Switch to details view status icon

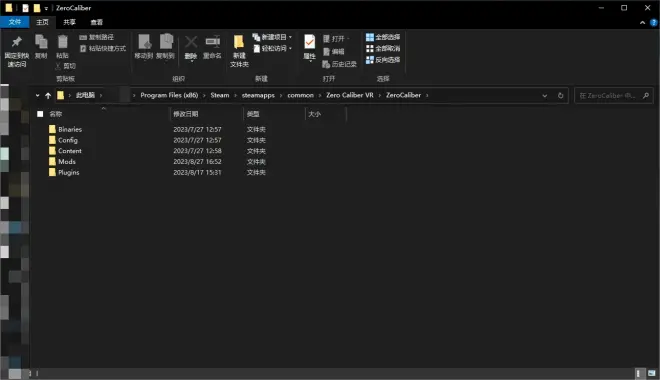[639, 373]
